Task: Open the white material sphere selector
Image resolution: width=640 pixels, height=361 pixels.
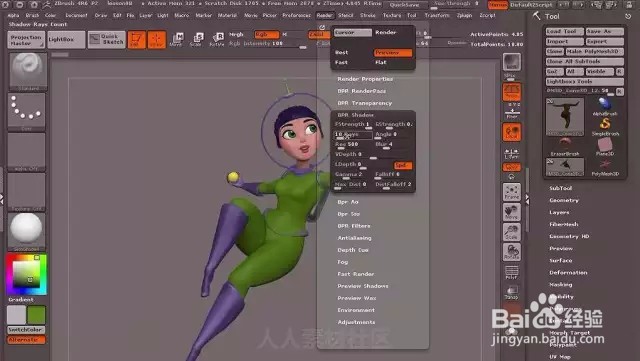Action: [x=27, y=231]
